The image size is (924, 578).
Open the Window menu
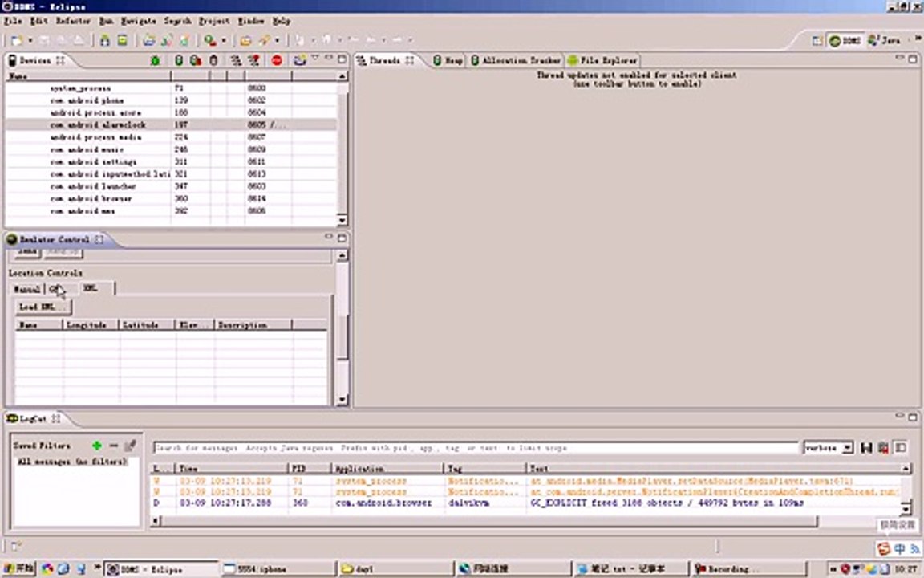(251, 21)
